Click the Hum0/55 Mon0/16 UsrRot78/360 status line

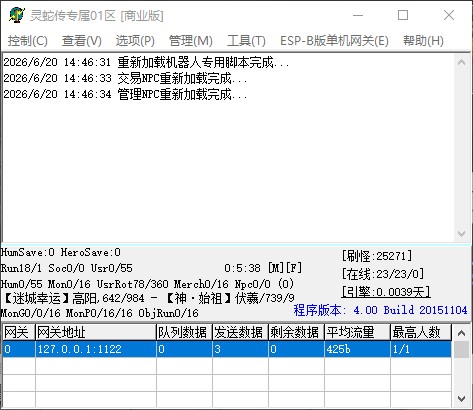tap(147, 284)
